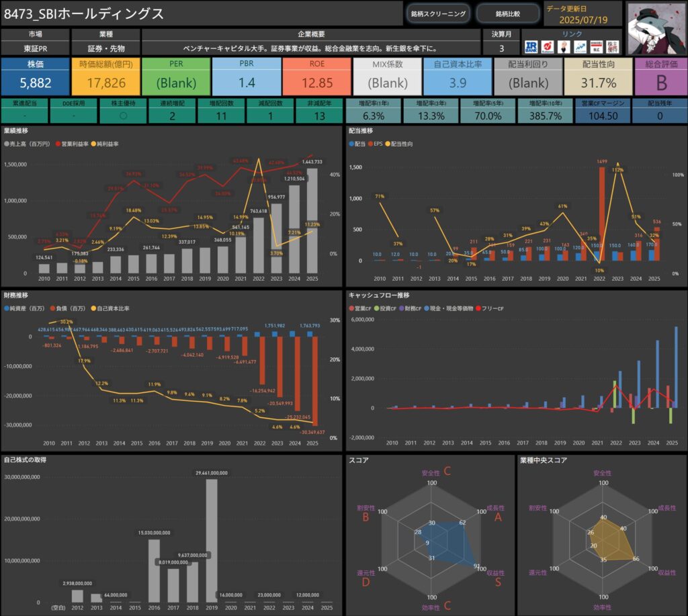Select the 自己資本比率 3.9 card
This screenshot has height=616, width=688.
(458, 77)
